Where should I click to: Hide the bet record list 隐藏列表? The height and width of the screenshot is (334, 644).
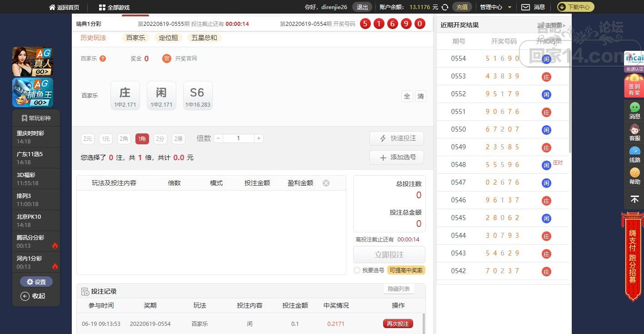point(399,289)
